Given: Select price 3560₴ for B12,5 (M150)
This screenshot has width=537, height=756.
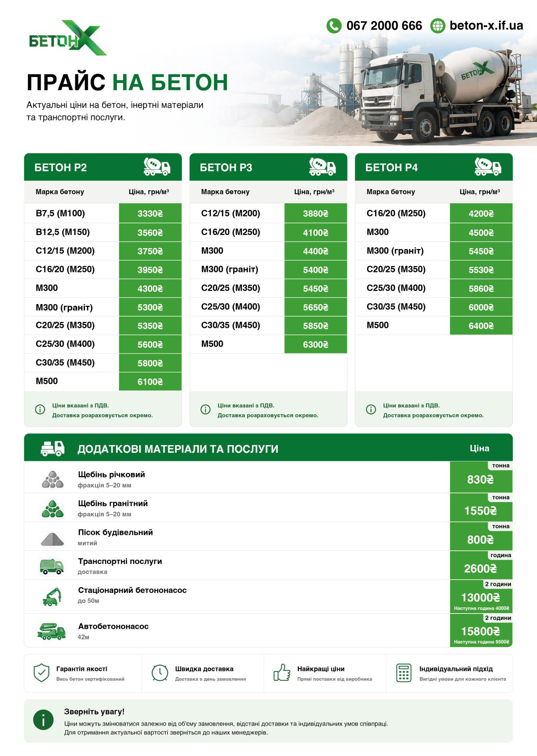Looking at the screenshot, I should pyautogui.click(x=150, y=232).
